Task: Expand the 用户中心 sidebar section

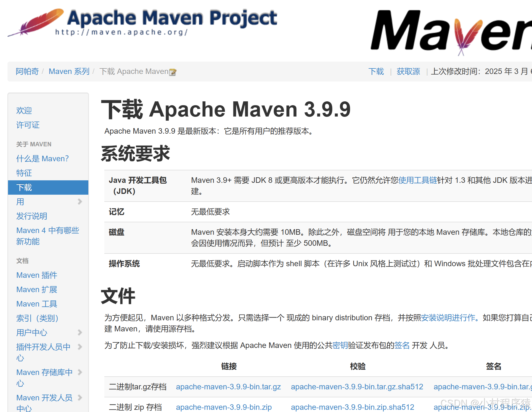Action: (80, 332)
